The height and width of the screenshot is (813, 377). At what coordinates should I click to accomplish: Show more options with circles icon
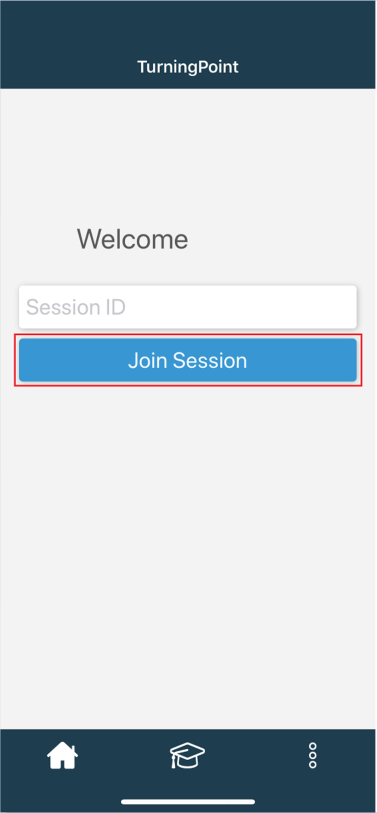coord(313,755)
